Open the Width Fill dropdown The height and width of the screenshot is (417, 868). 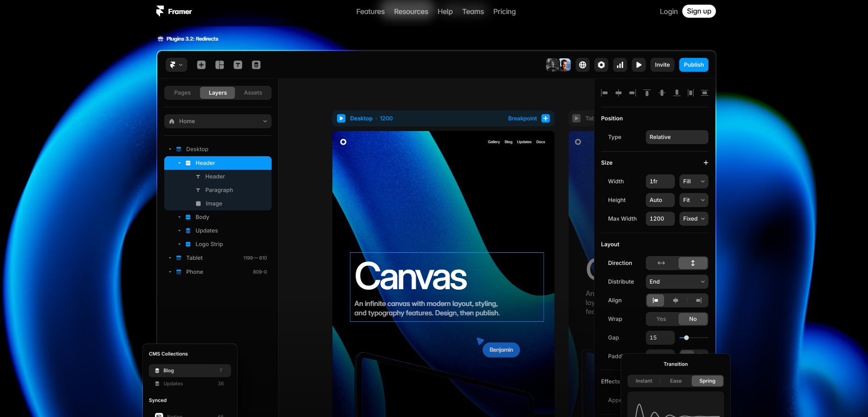pyautogui.click(x=693, y=181)
